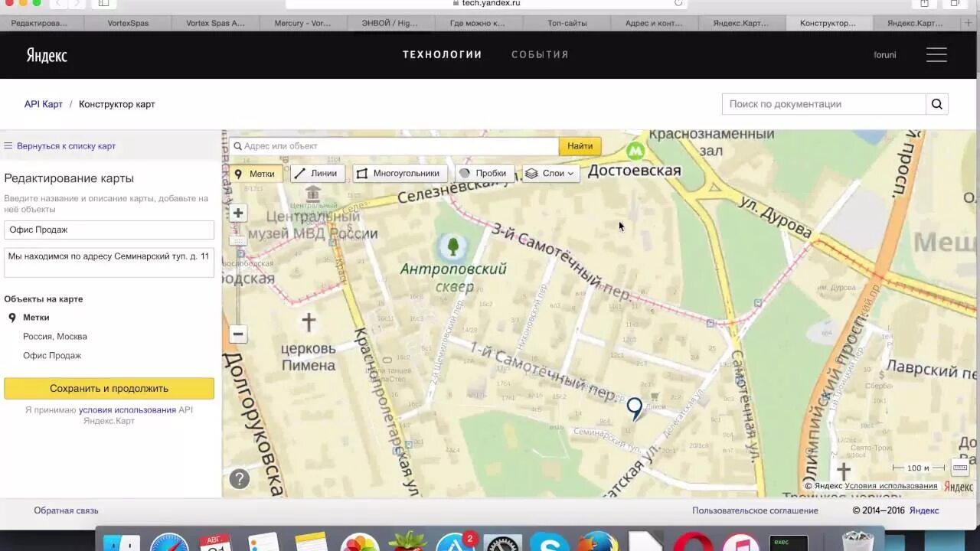Switch to the Mercury - Vor... browser tab
Viewport: 980px width, 551px height.
click(302, 23)
